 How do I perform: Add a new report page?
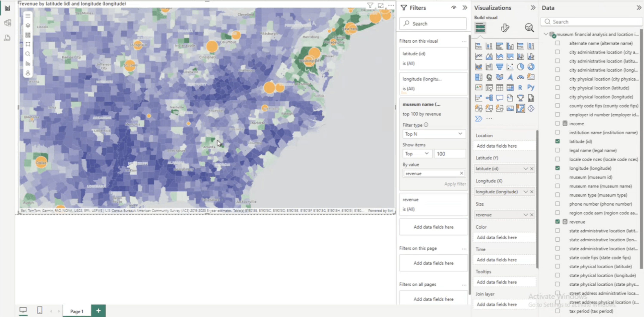pyautogui.click(x=98, y=311)
